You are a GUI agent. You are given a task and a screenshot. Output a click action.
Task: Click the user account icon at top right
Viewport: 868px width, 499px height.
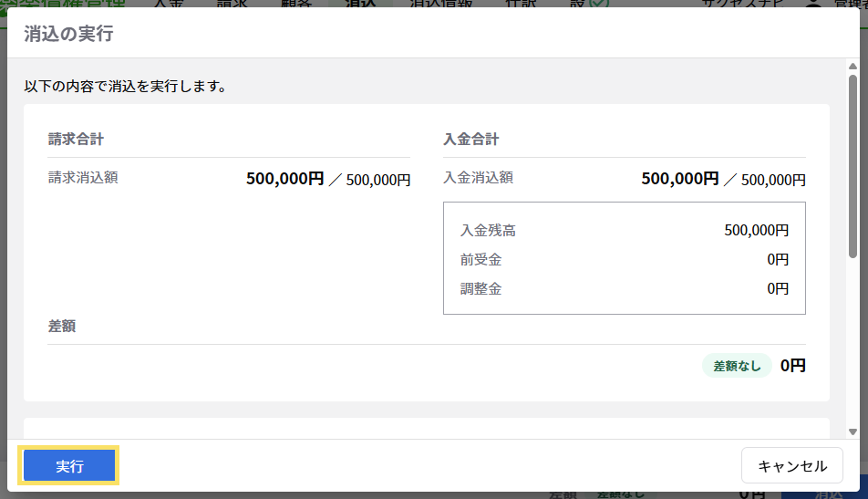815,4
